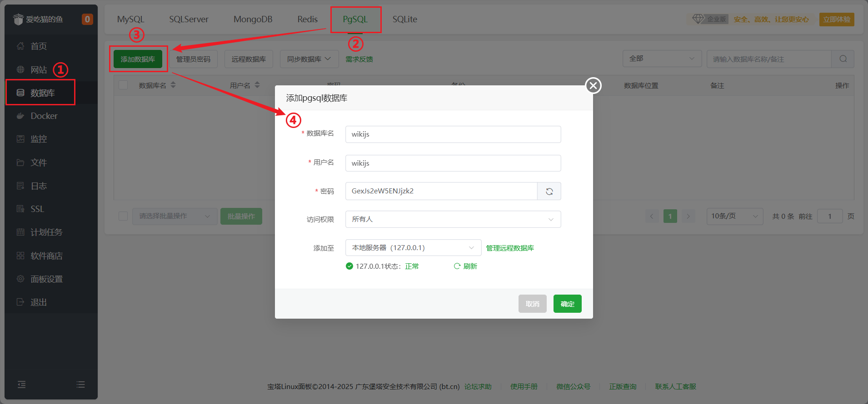Click the green confirm button
This screenshot has width=868, height=404.
click(567, 304)
